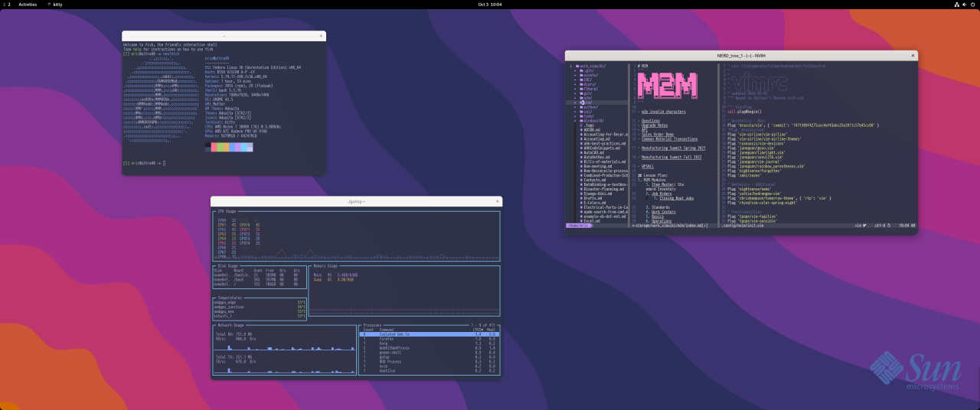Image resolution: width=980 pixels, height=410 pixels.
Task: Select the Drafts.md file in NERDTree
Action: pyautogui.click(x=593, y=198)
